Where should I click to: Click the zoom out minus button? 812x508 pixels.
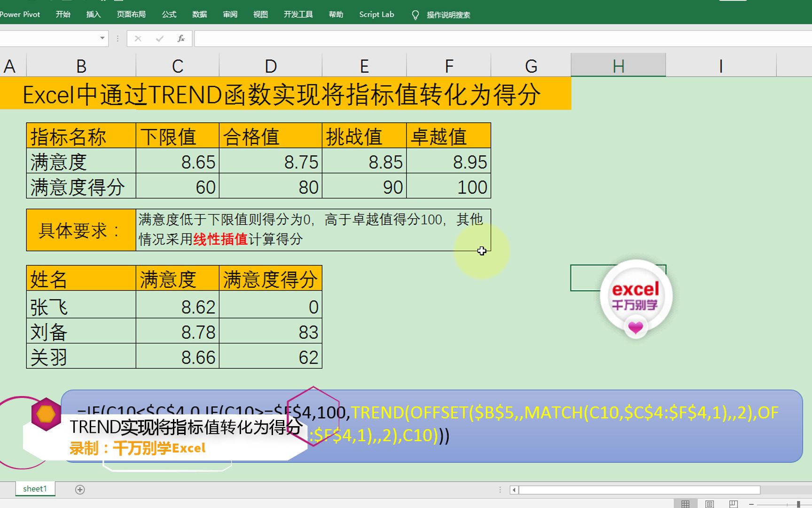coord(751,504)
